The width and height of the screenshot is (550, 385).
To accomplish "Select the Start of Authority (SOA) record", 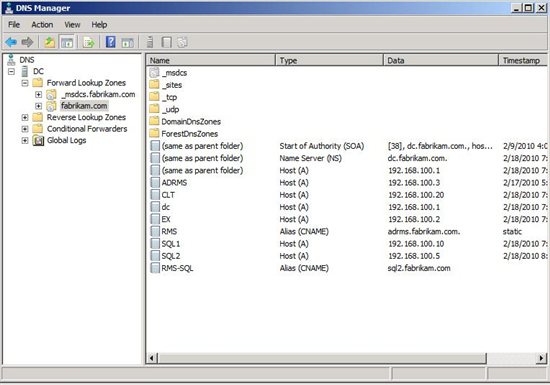I will coord(347,146).
